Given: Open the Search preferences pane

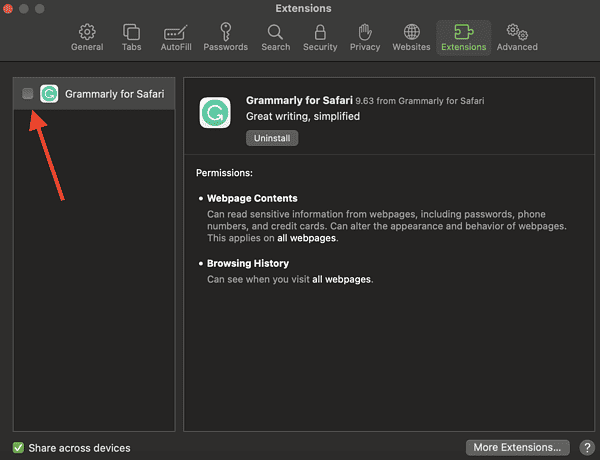Looking at the screenshot, I should [275, 37].
